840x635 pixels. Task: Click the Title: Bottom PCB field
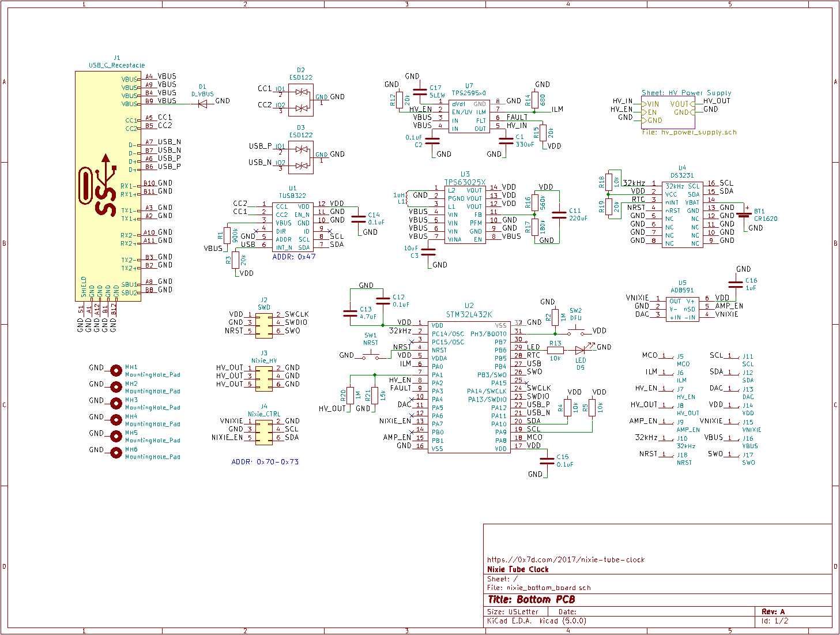[x=531, y=600]
